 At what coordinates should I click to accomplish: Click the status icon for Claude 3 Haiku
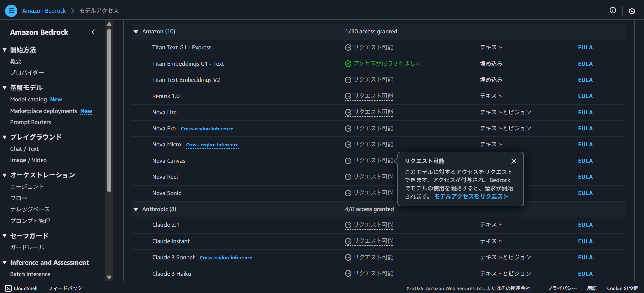click(x=348, y=274)
